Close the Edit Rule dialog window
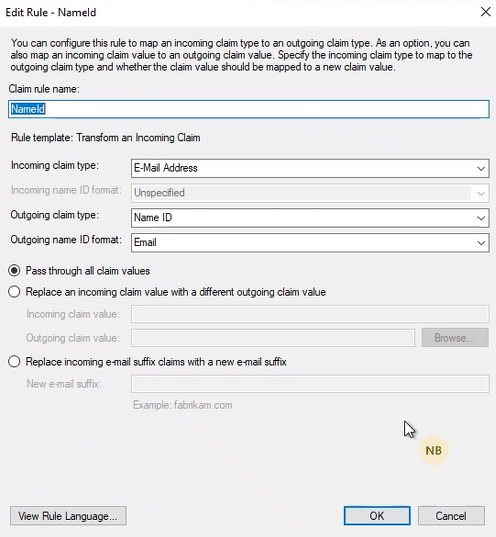The image size is (496, 537). point(485,12)
